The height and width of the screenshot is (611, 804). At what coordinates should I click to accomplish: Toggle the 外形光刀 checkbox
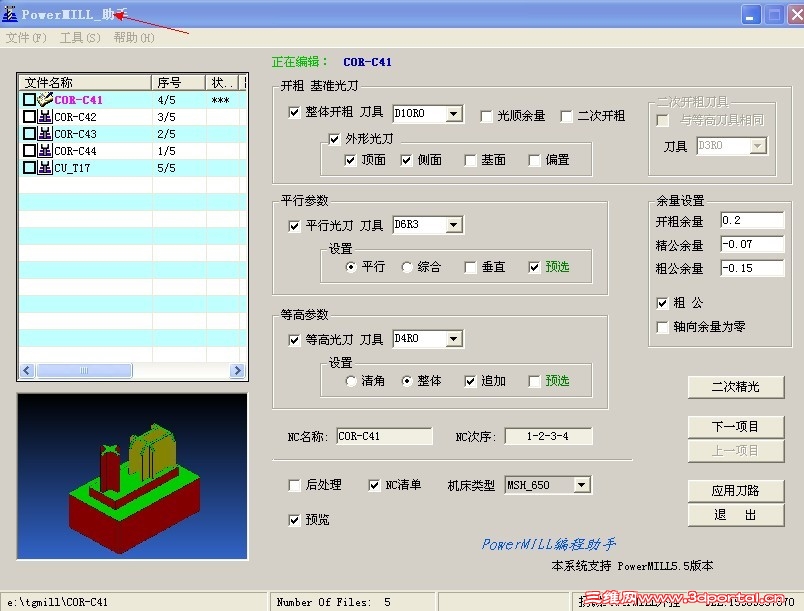[334, 139]
